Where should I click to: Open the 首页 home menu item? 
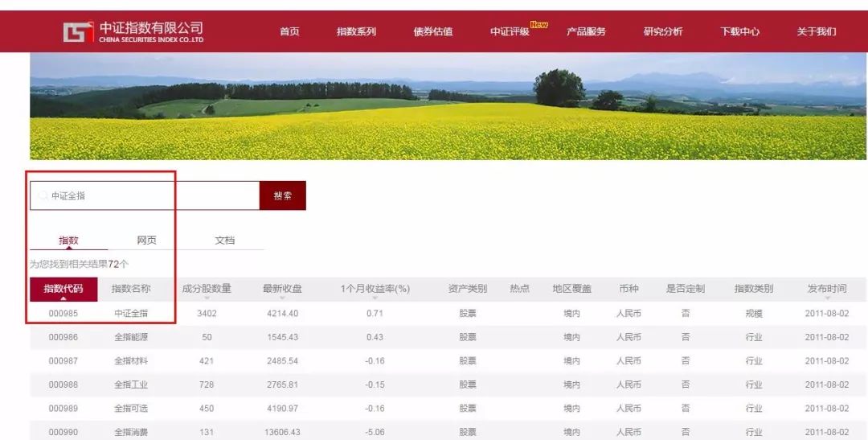289,31
